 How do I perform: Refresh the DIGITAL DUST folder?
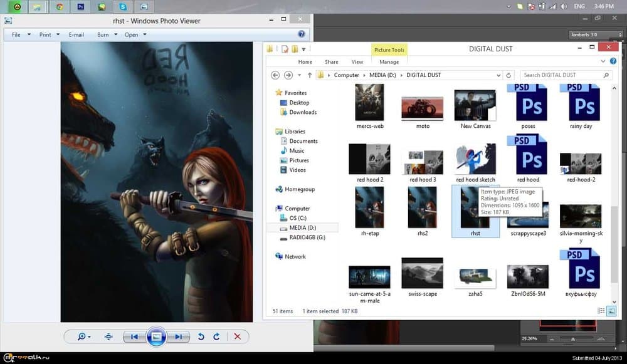508,75
